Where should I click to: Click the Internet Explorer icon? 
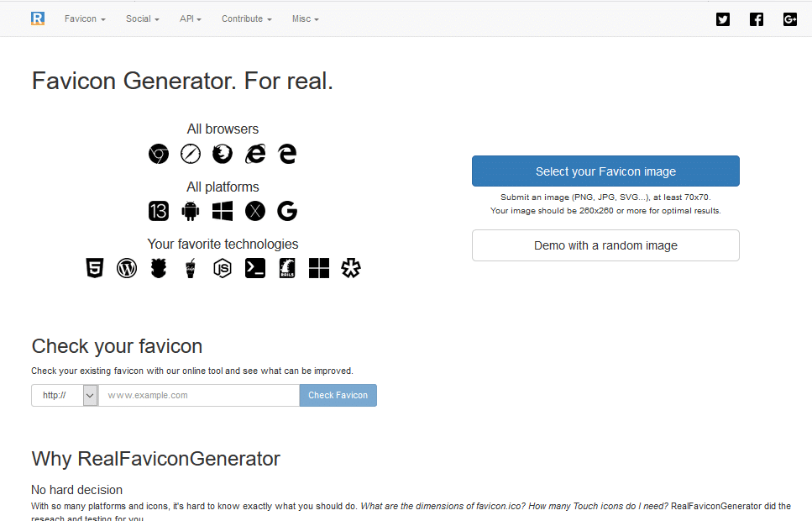[254, 154]
